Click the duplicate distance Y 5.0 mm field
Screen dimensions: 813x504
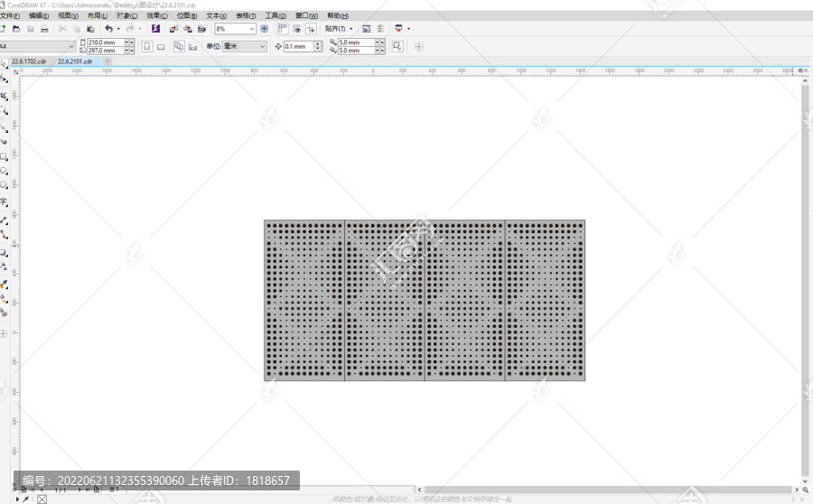point(356,51)
